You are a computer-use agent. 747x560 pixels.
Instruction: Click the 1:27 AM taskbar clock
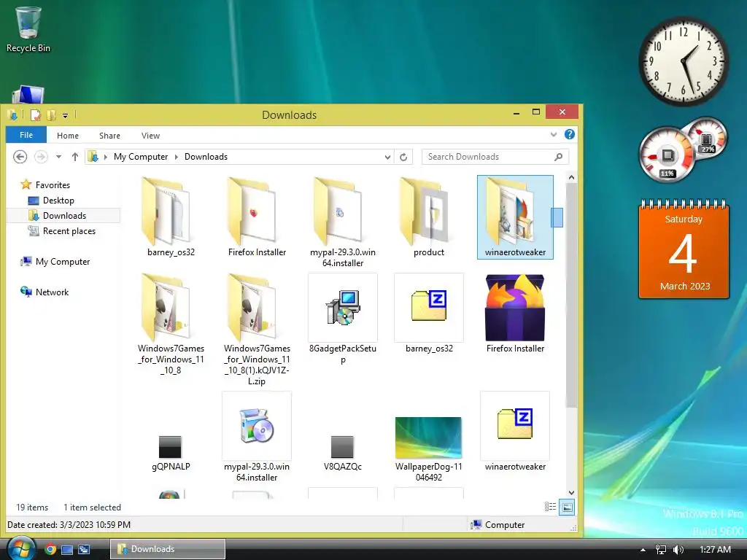pyautogui.click(x=715, y=550)
